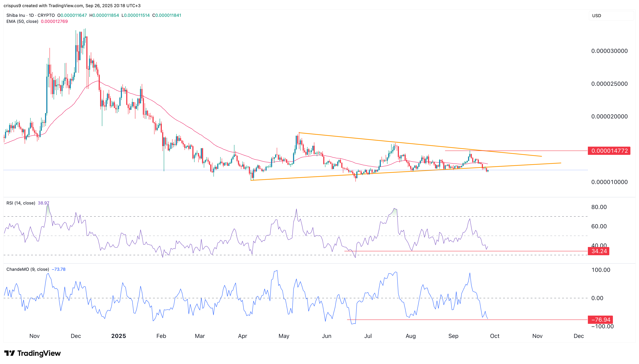
Task: Click the red −76.94 ChandeMO level label
Action: (600, 320)
